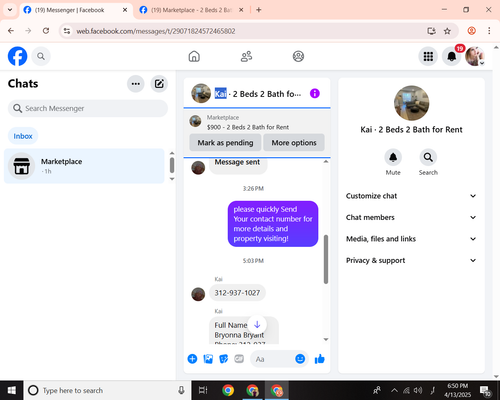Click the conversation title Kai 2 Beds

coord(257,94)
